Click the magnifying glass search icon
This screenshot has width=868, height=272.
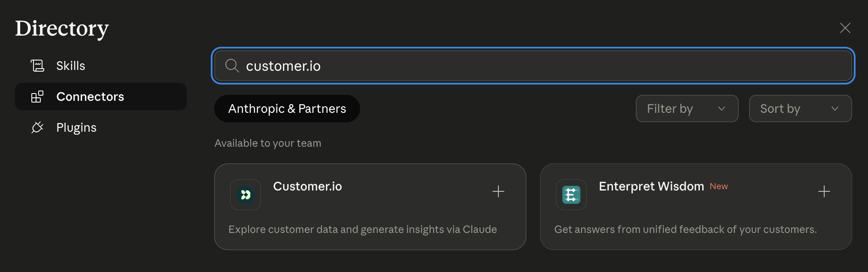pyautogui.click(x=232, y=66)
